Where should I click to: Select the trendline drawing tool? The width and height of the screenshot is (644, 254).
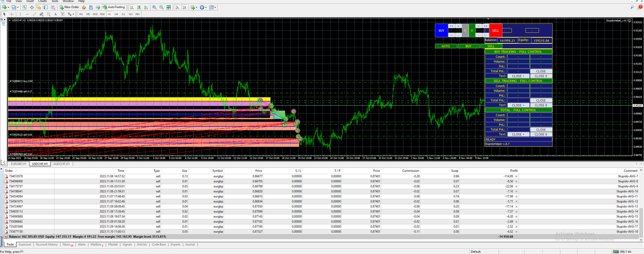tap(34, 14)
